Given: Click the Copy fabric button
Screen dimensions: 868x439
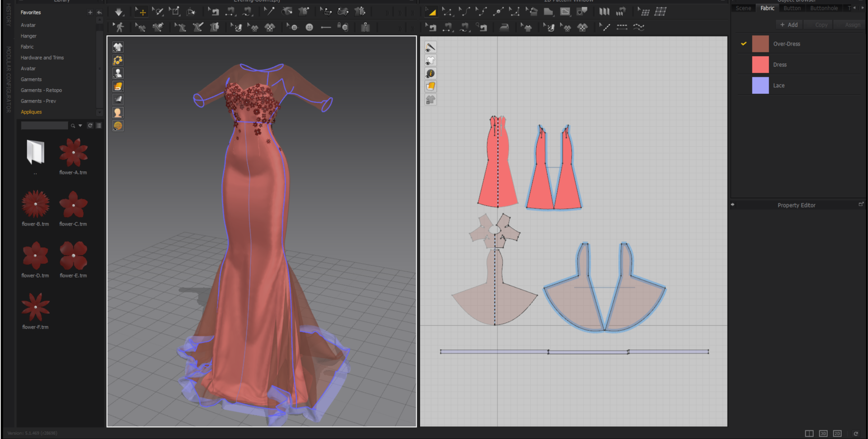Looking at the screenshot, I should [x=821, y=25].
